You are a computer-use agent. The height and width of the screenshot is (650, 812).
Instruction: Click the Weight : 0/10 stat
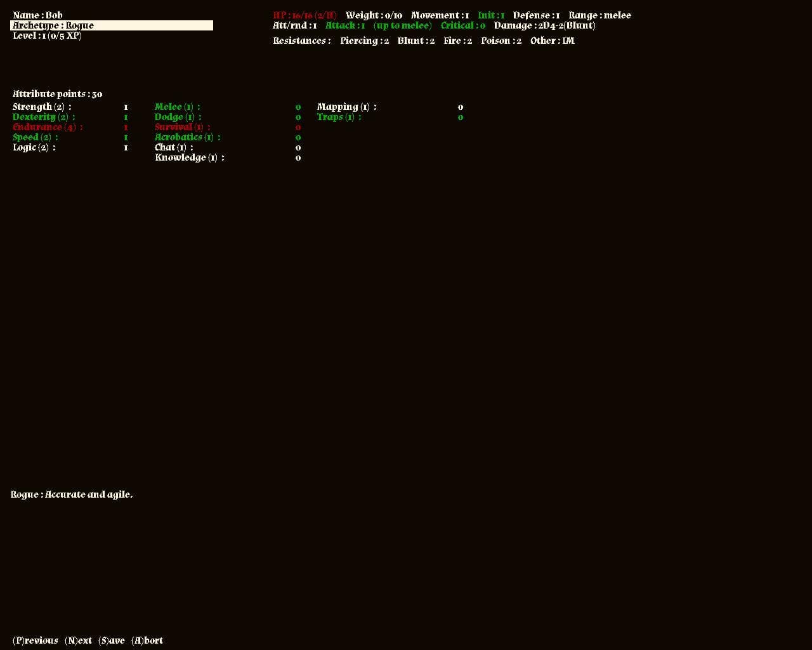(x=374, y=15)
